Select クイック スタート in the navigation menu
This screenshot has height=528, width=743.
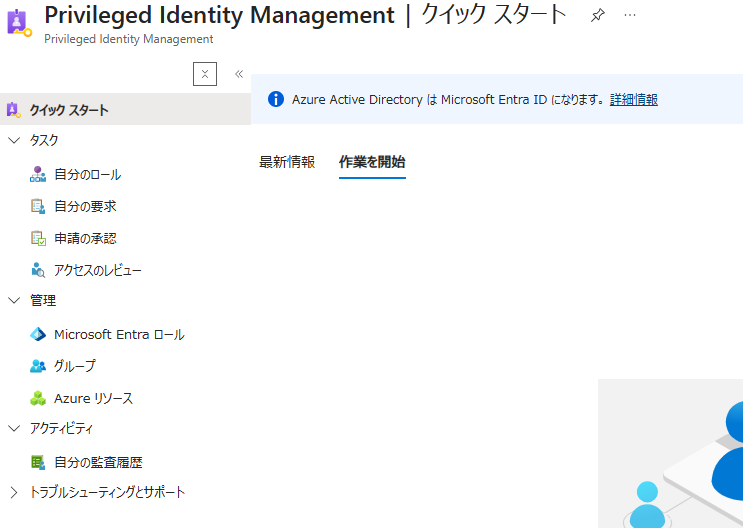click(x=68, y=110)
